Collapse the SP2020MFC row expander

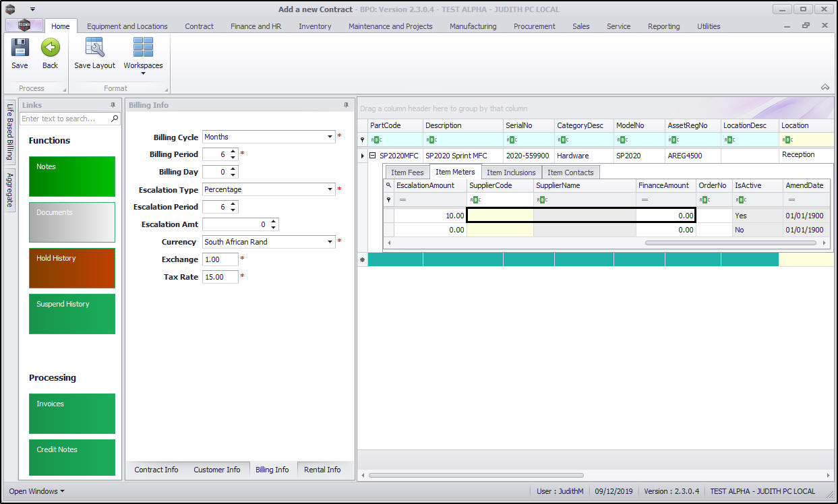click(372, 156)
